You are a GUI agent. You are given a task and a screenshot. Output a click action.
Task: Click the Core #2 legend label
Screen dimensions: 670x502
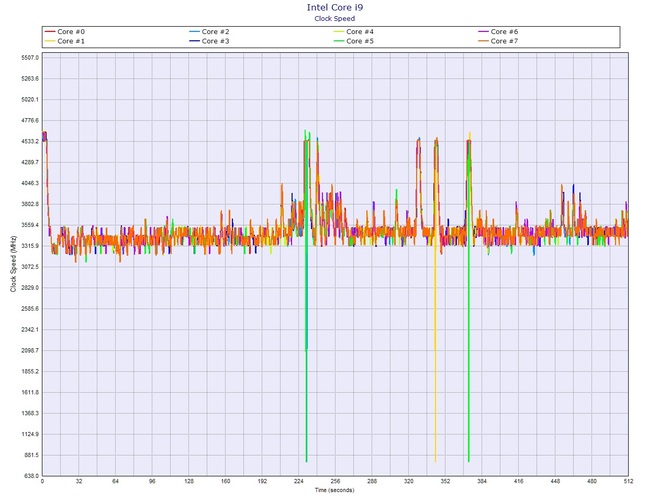[216, 32]
